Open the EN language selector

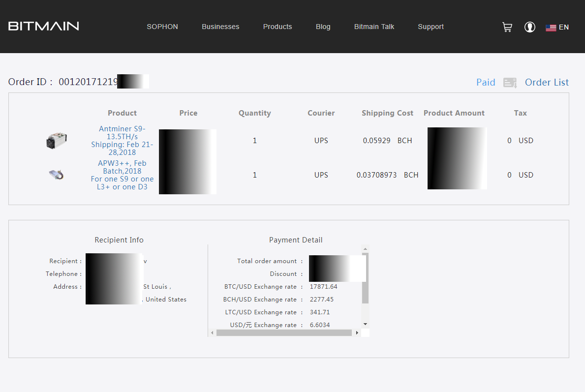coord(563,27)
